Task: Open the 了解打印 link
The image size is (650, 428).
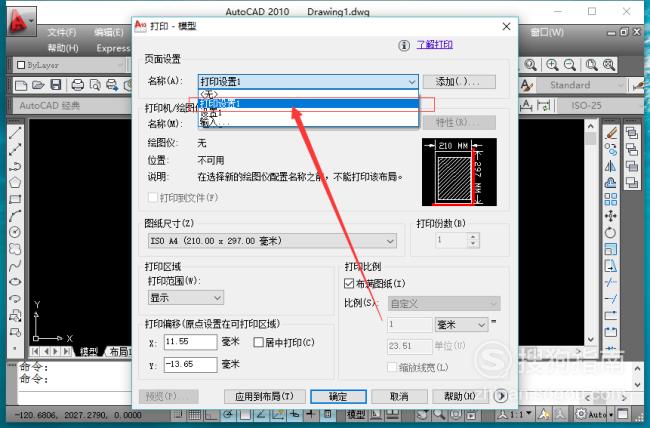Action: pos(434,44)
